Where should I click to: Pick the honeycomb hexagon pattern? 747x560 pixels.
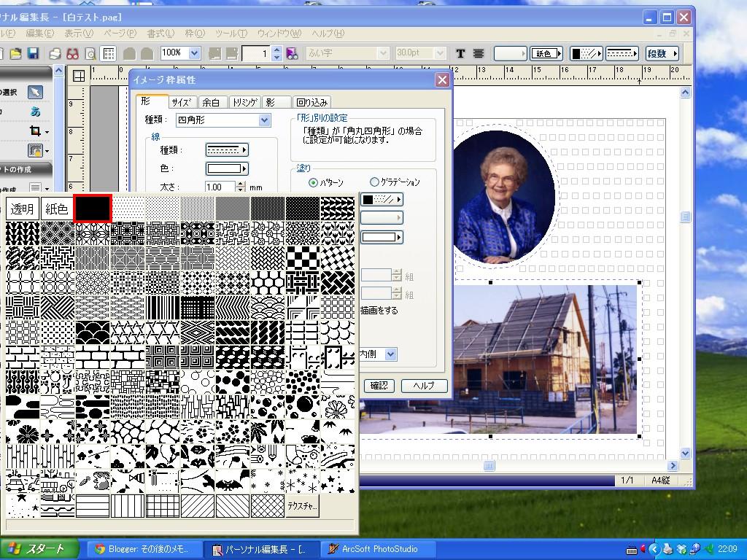(x=267, y=283)
